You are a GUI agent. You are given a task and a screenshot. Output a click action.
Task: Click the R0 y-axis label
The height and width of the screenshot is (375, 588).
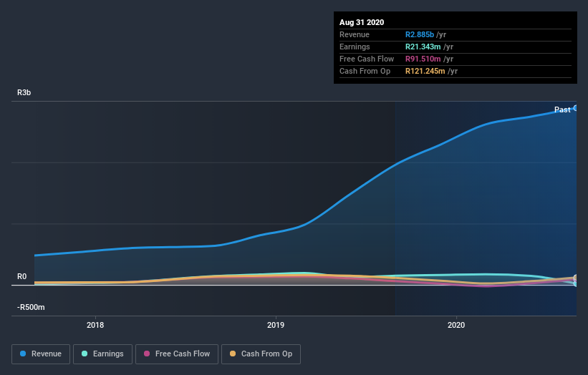coord(21,276)
